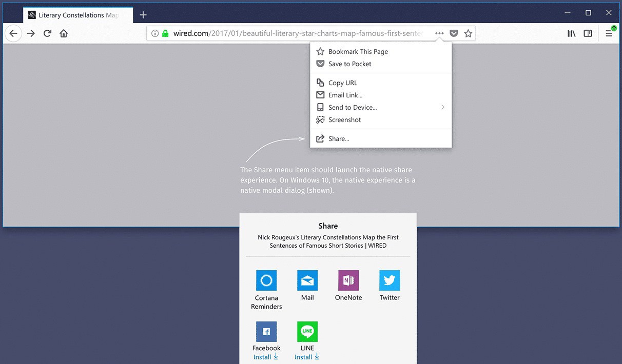Share via Mail app icon
The height and width of the screenshot is (364, 622).
(307, 280)
